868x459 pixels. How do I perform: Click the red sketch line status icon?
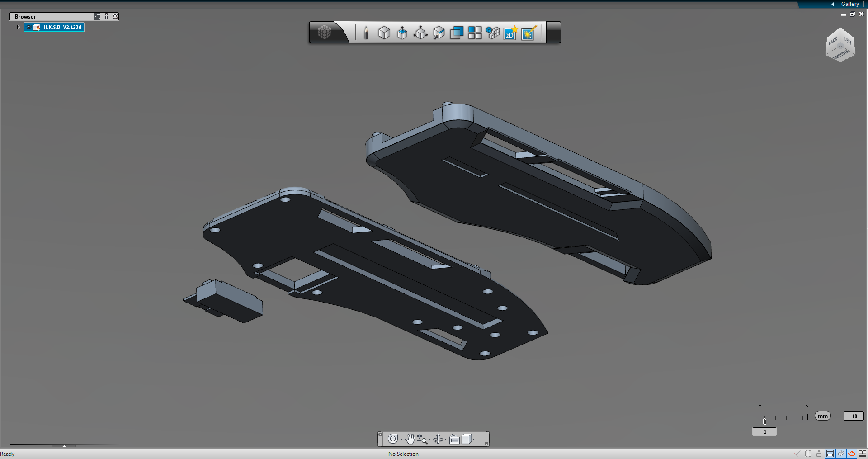pos(797,454)
